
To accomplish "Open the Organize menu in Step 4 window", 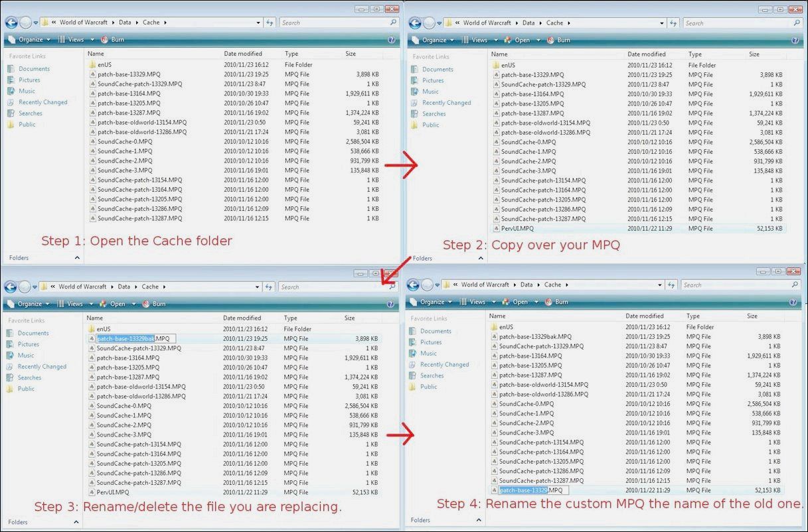I will [432, 302].
